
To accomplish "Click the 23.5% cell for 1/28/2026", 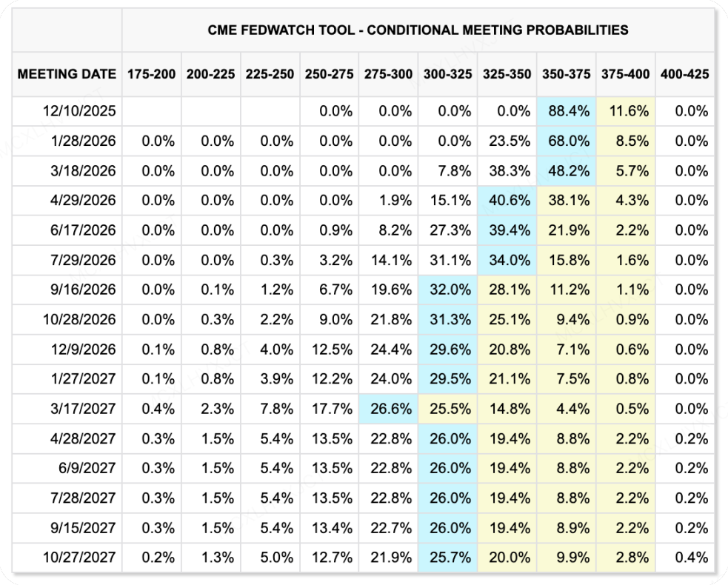I will click(x=507, y=141).
